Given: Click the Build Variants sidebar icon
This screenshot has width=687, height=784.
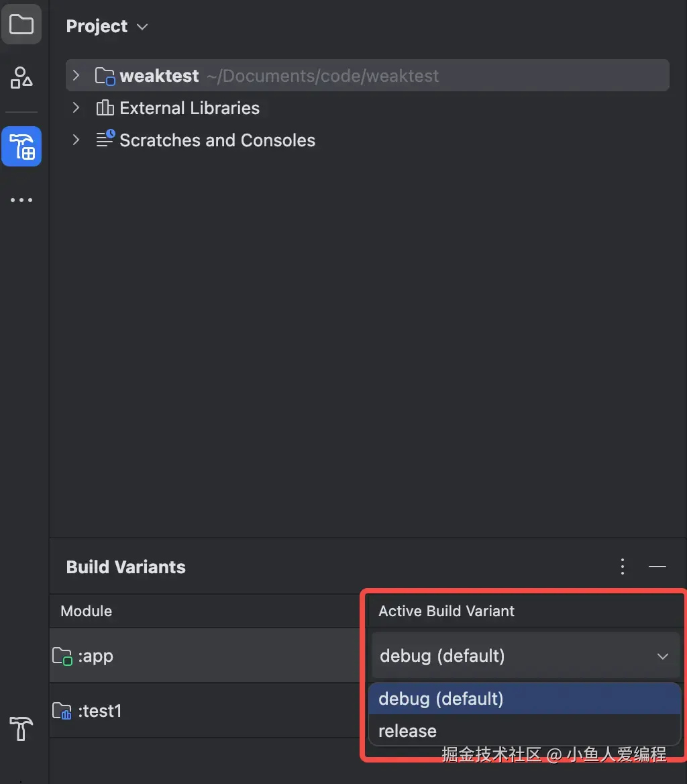Looking at the screenshot, I should (x=21, y=146).
